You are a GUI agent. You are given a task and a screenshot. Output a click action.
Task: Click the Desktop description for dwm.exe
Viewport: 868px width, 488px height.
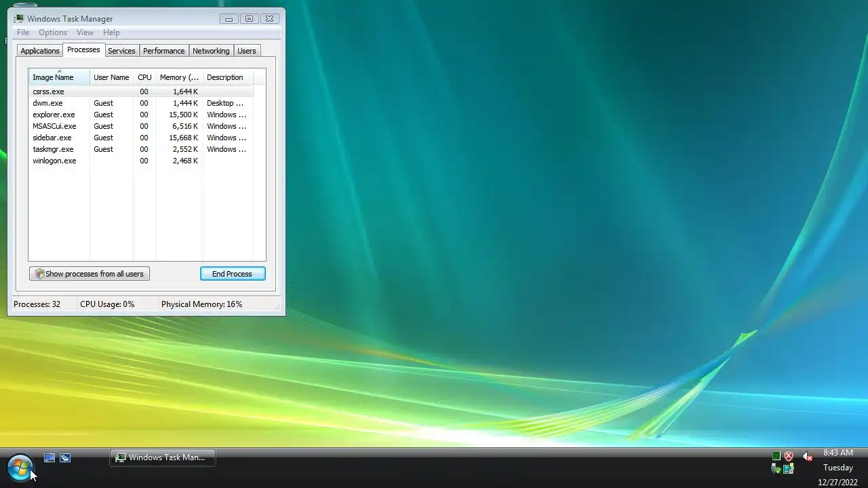[225, 103]
